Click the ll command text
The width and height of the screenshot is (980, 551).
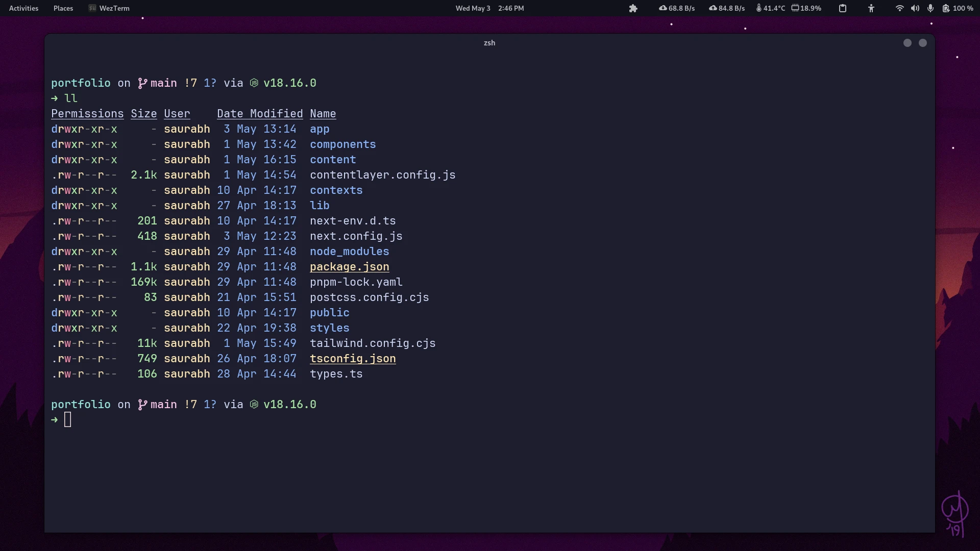(x=71, y=98)
